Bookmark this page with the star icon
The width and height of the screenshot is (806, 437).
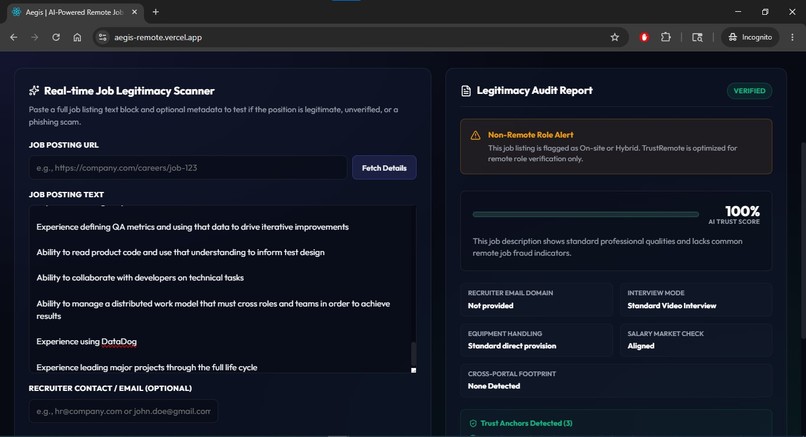point(615,37)
